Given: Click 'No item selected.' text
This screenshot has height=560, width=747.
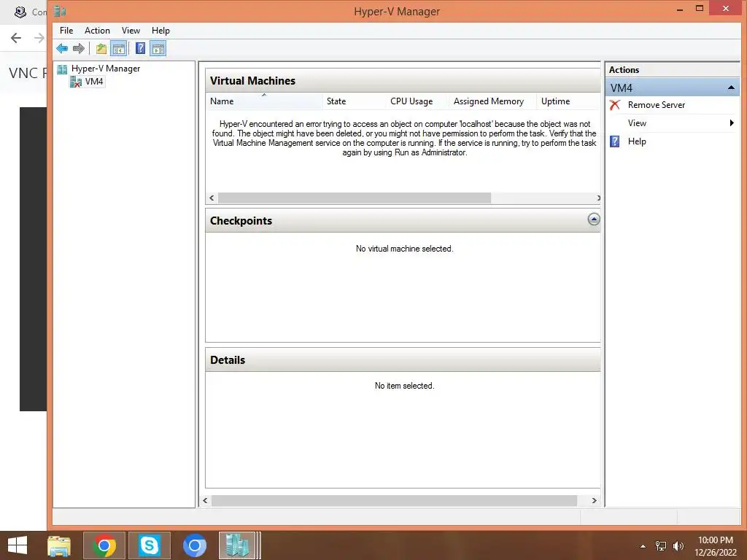Looking at the screenshot, I should point(404,386).
